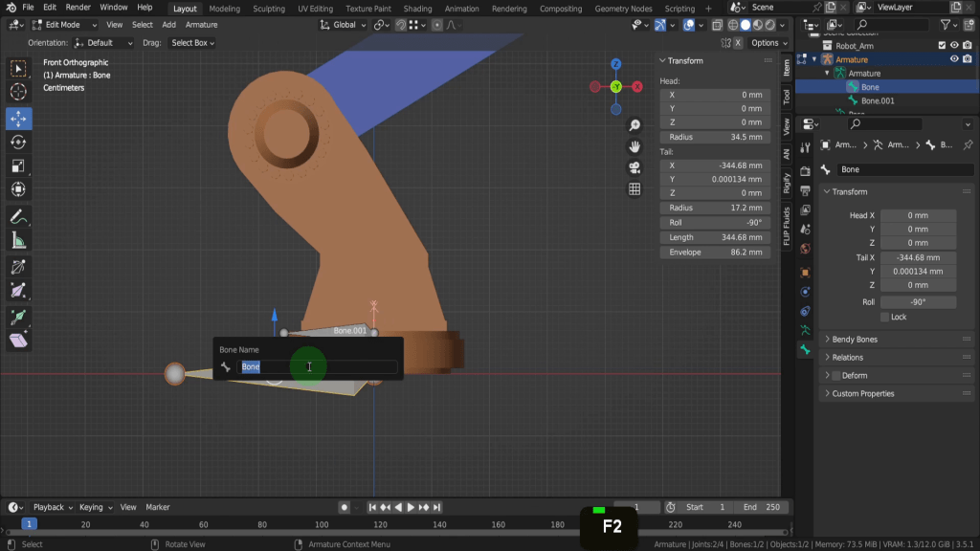Select the Rotate tool in left toolbar

[x=18, y=143]
